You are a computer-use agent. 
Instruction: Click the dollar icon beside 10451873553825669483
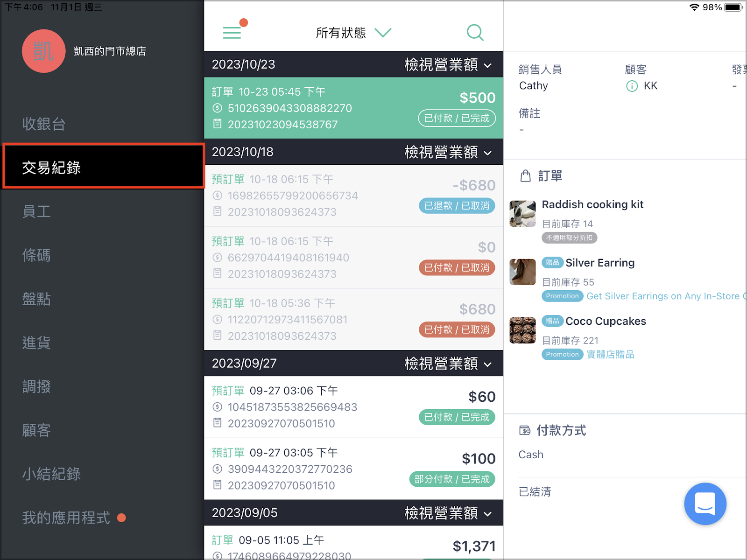(217, 407)
